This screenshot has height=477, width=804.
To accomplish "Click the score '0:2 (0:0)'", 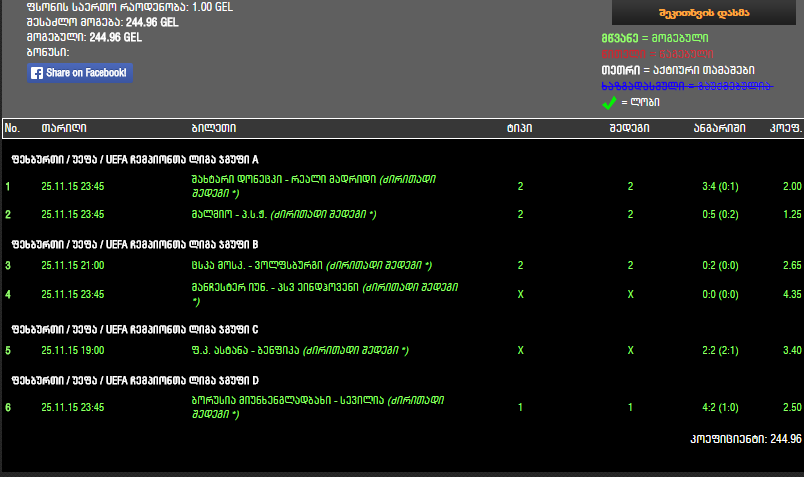I will click(720, 265).
